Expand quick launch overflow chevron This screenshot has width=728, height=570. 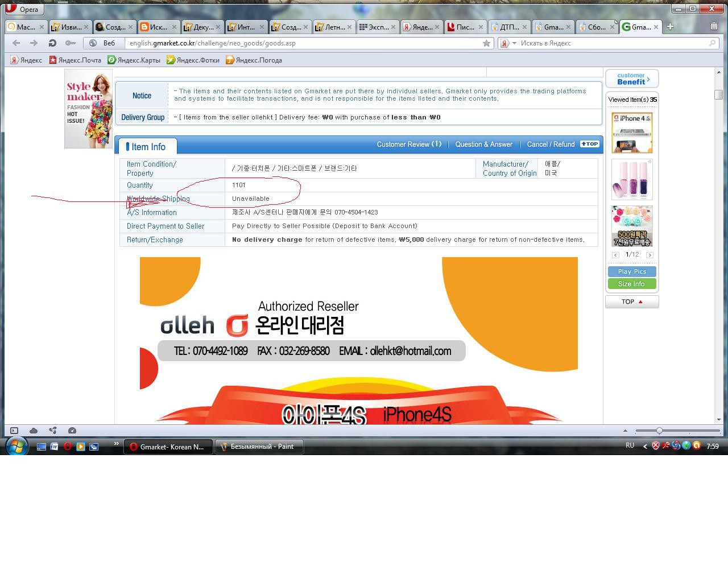pyautogui.click(x=117, y=444)
